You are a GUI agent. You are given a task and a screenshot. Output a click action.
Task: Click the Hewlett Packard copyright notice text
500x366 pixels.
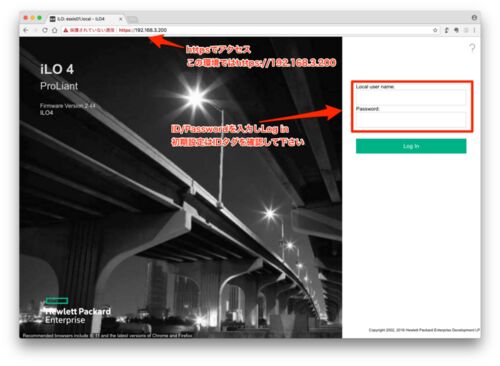tap(424, 330)
